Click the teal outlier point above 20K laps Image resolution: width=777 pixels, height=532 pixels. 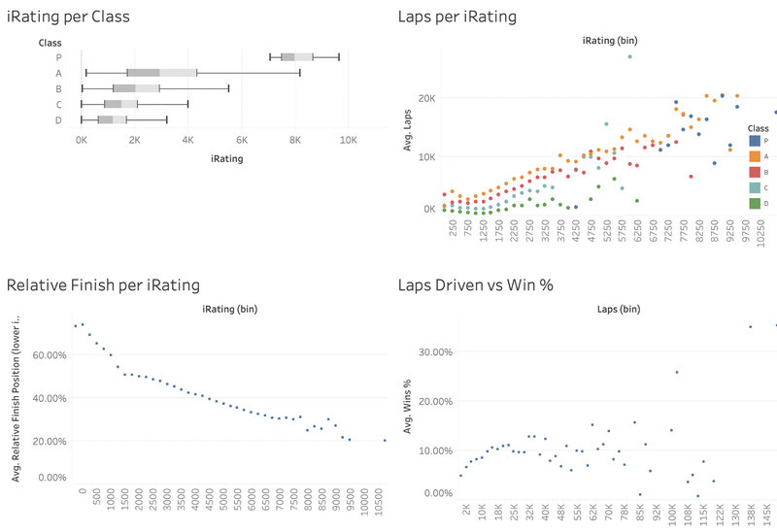pos(629,56)
